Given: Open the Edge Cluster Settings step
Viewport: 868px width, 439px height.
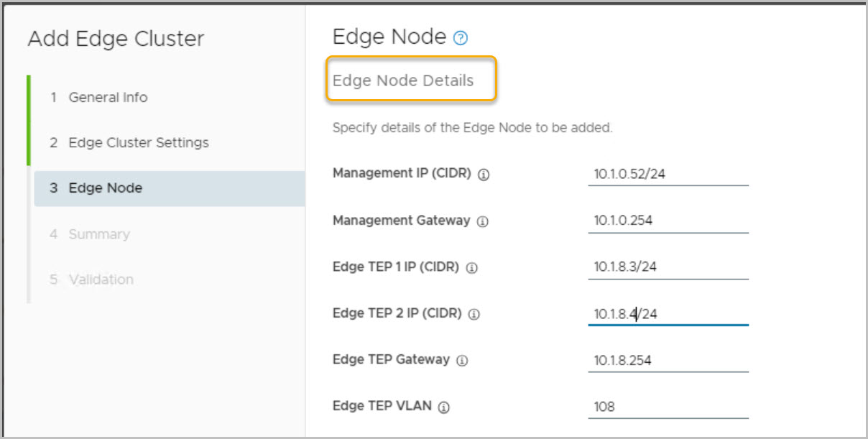Looking at the screenshot, I should coord(138,143).
